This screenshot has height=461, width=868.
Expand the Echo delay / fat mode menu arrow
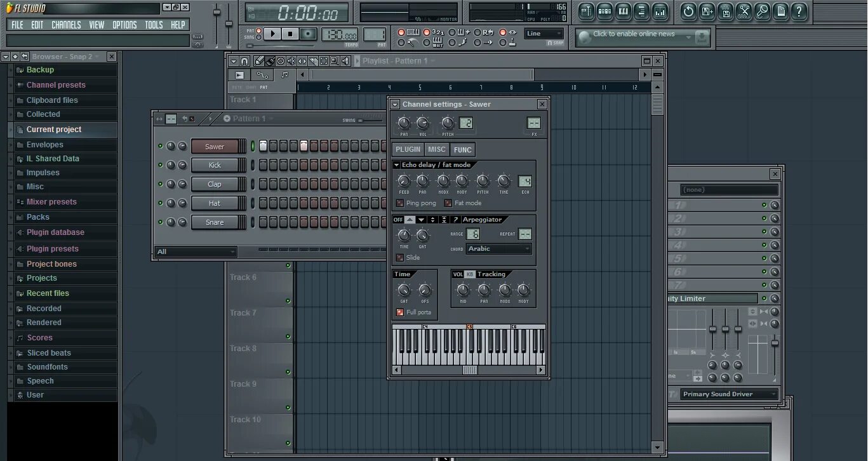[x=397, y=165]
